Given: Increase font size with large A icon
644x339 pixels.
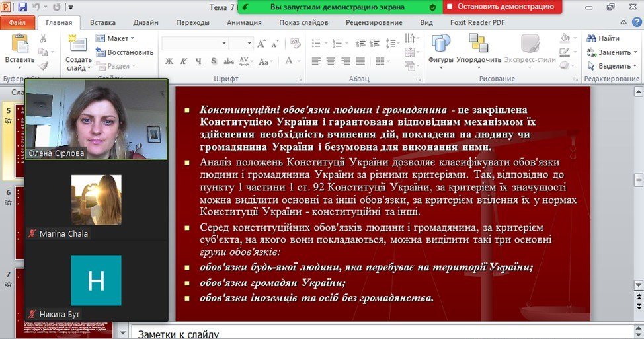Looking at the screenshot, I should coord(261,43).
